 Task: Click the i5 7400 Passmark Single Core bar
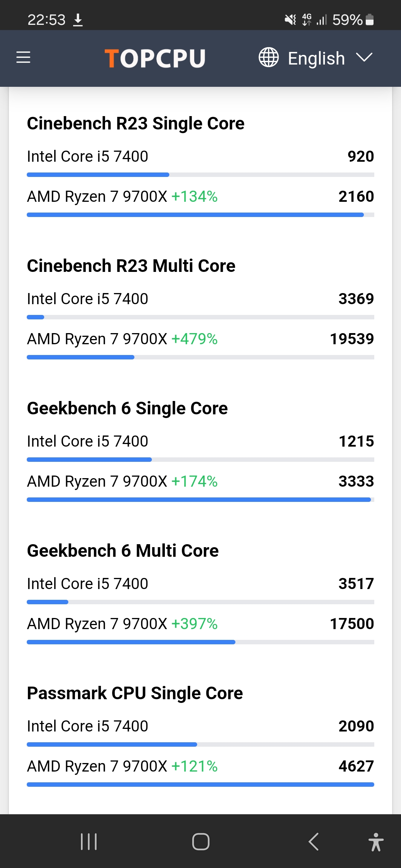[200, 744]
